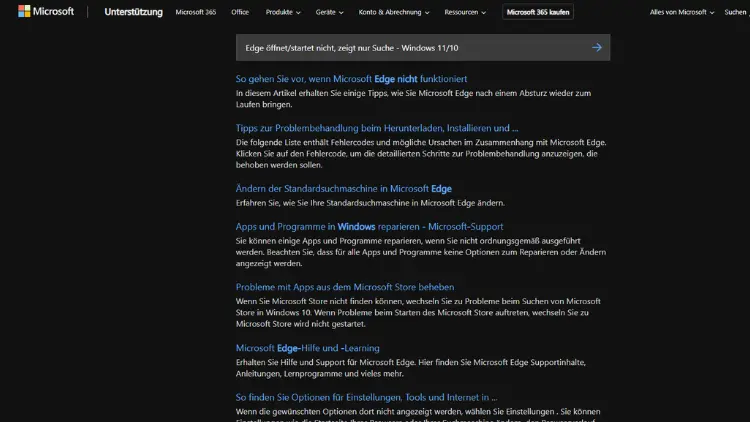Image resolution: width=750 pixels, height=422 pixels.
Task: Expand the Geräte dropdown
Action: pos(330,12)
